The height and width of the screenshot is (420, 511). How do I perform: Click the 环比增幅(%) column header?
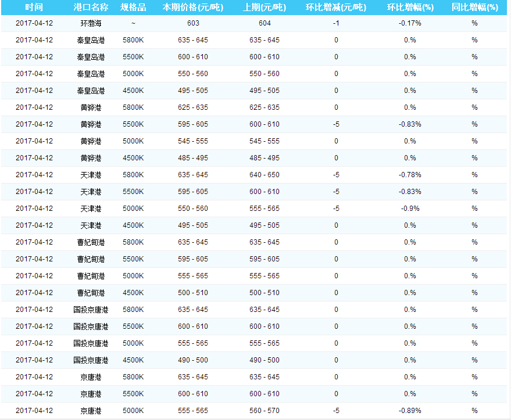click(410, 8)
